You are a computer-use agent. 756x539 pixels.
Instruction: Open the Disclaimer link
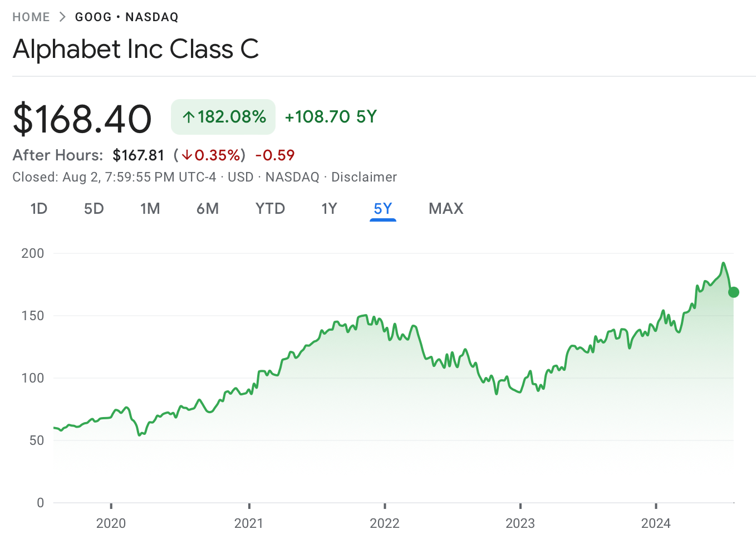point(364,177)
